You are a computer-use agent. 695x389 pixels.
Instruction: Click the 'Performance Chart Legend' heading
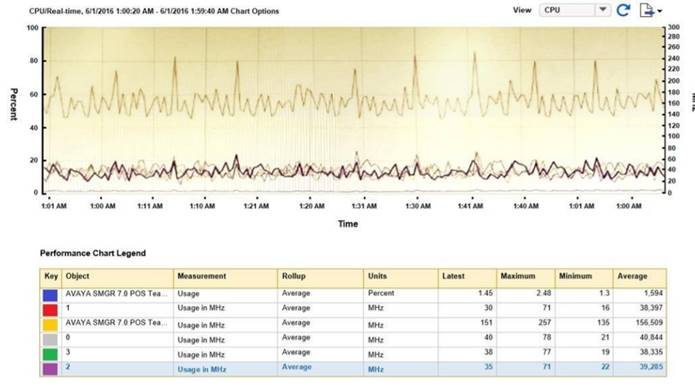[93, 253]
